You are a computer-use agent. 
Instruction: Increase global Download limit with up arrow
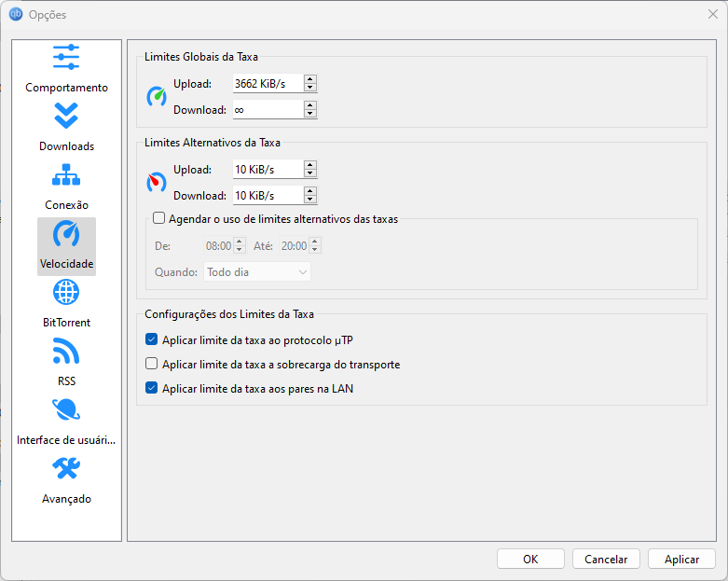(310, 105)
